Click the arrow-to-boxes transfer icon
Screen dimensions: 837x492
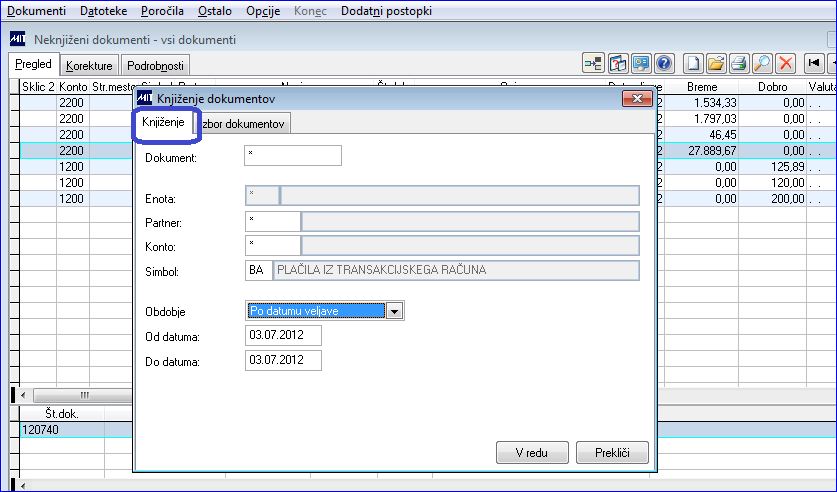point(593,64)
